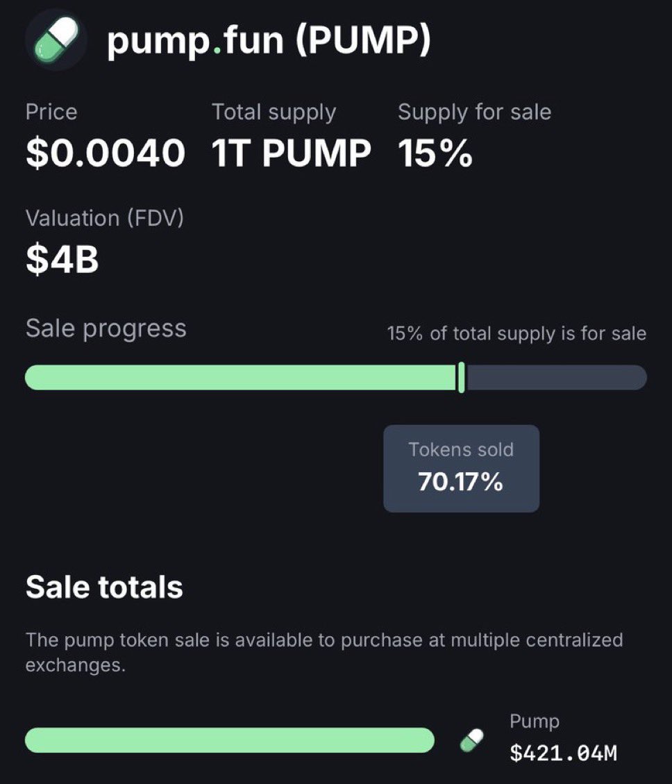Viewport: 672px width, 784px height.
Task: Click the sale progress bar marker
Action: (x=461, y=378)
